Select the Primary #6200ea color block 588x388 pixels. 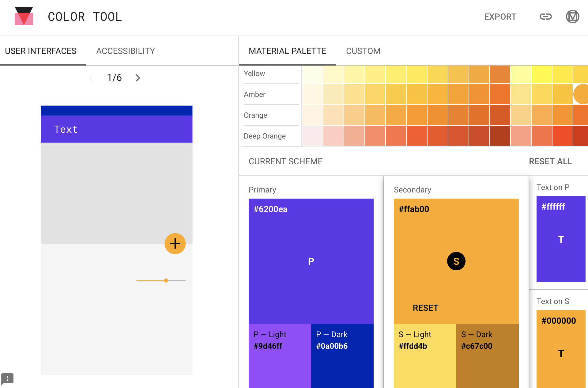pyautogui.click(x=311, y=261)
